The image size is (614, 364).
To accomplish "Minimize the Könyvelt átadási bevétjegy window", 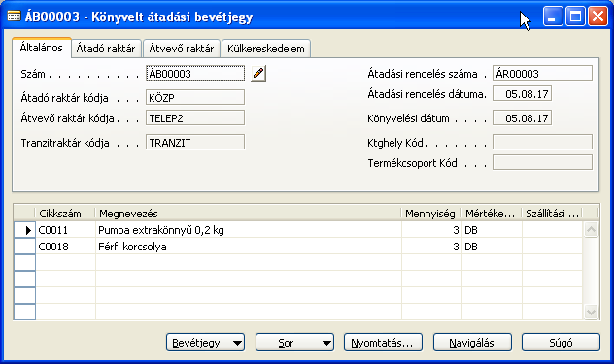I will [553, 17].
